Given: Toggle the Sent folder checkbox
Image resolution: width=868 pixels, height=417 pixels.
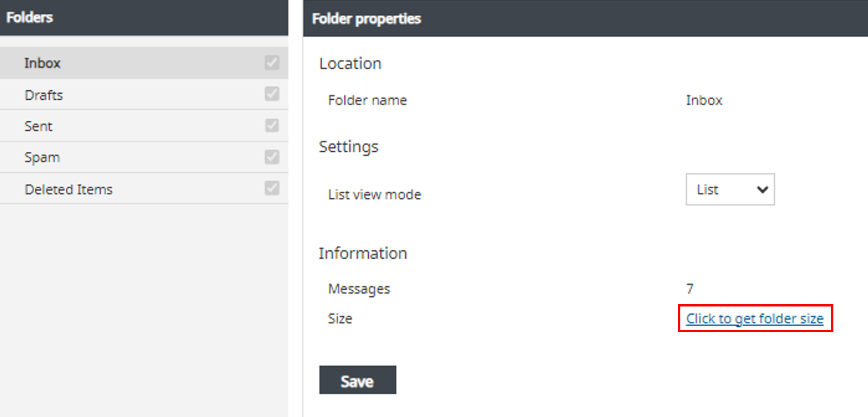Looking at the screenshot, I should [x=273, y=125].
